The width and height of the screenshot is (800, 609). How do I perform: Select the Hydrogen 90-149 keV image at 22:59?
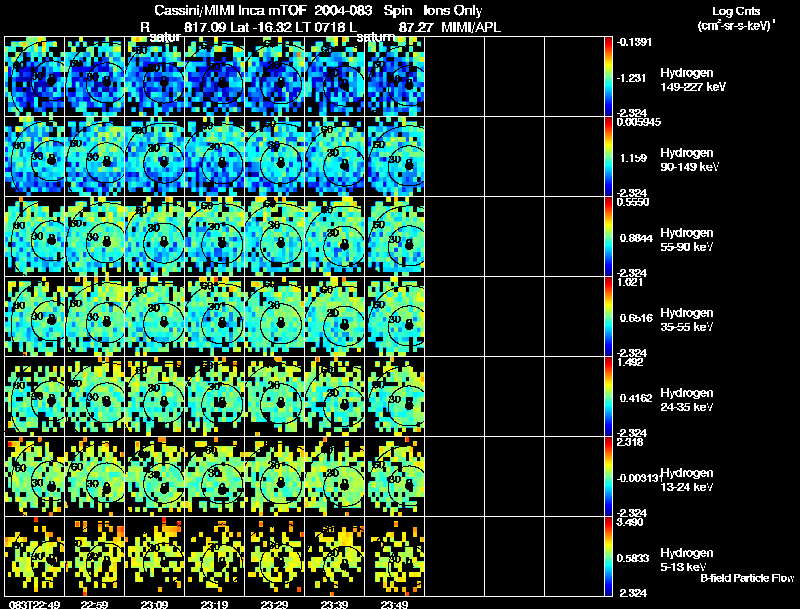[x=94, y=156]
